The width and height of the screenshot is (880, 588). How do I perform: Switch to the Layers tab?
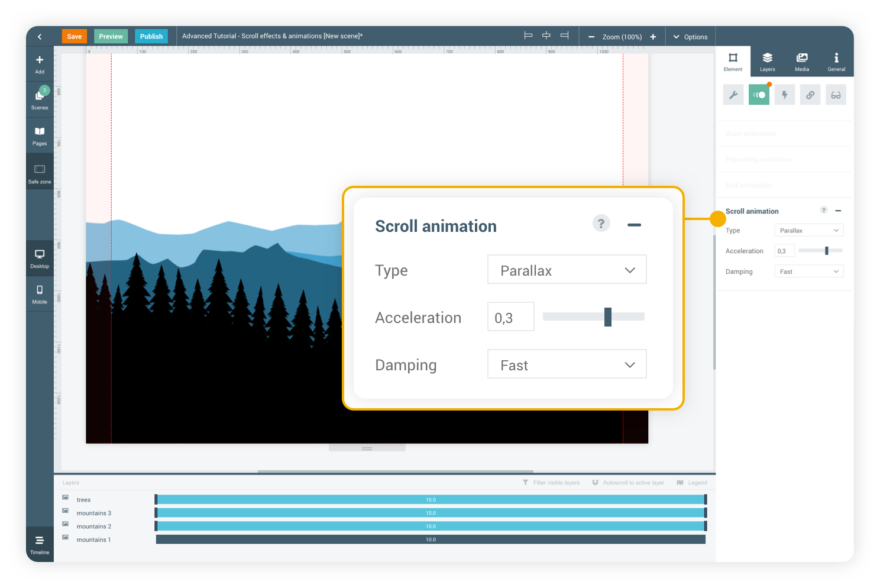click(767, 62)
